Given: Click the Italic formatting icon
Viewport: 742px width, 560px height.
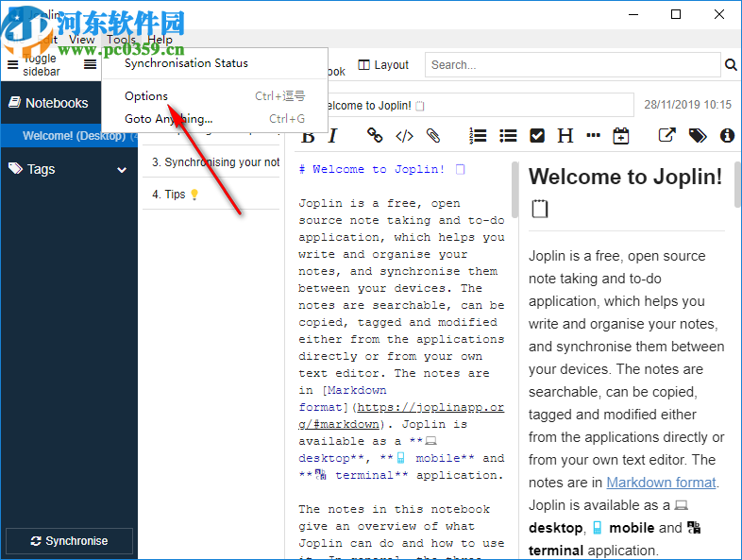Looking at the screenshot, I should 332,136.
